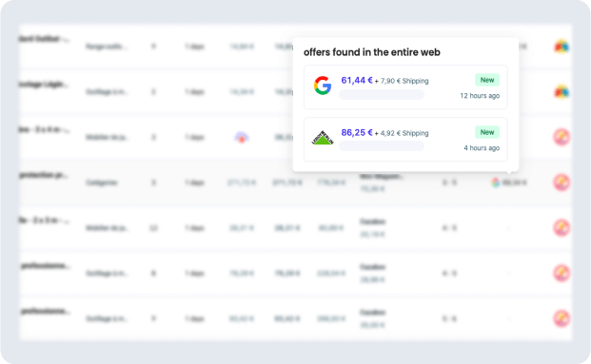The height and width of the screenshot is (364, 591).
Task: Click the pink round icon ending the fifth row
Action: [x=561, y=228]
